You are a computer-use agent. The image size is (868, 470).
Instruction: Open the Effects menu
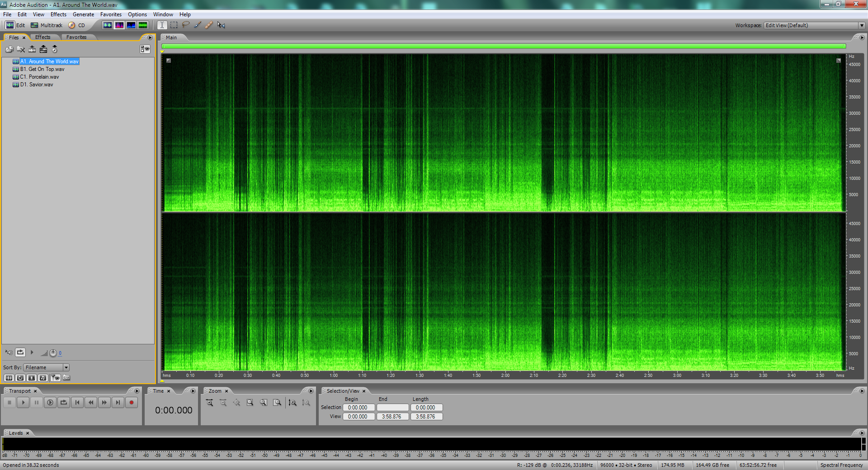coord(58,14)
